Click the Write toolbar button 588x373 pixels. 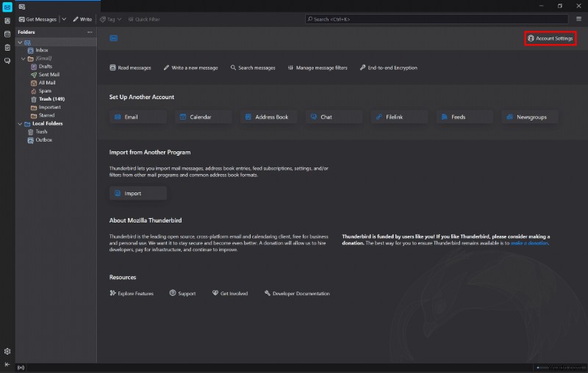coord(82,19)
